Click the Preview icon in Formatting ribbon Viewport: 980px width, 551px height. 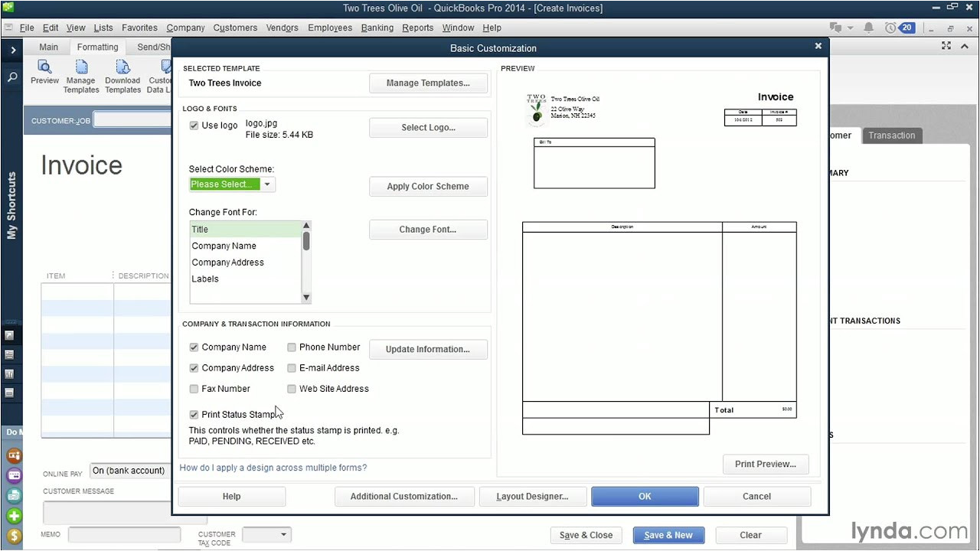click(44, 71)
